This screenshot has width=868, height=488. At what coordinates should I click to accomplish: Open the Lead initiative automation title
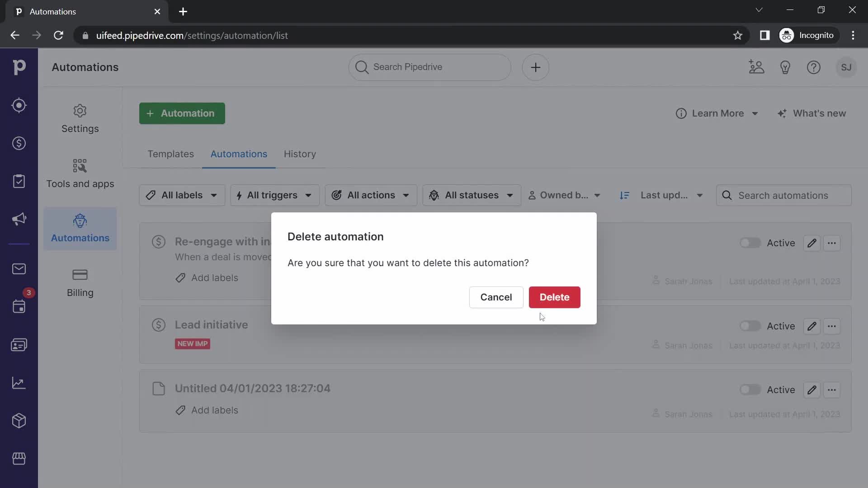click(211, 325)
